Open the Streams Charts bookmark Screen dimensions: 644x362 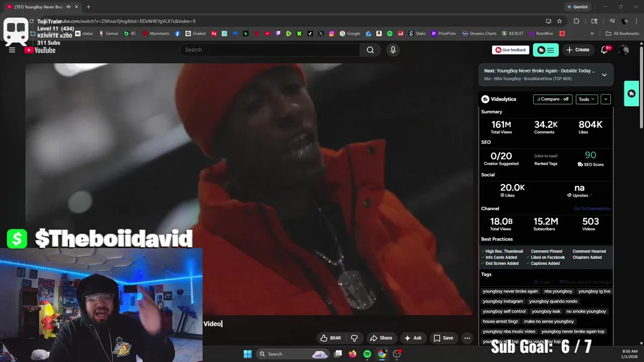point(479,34)
